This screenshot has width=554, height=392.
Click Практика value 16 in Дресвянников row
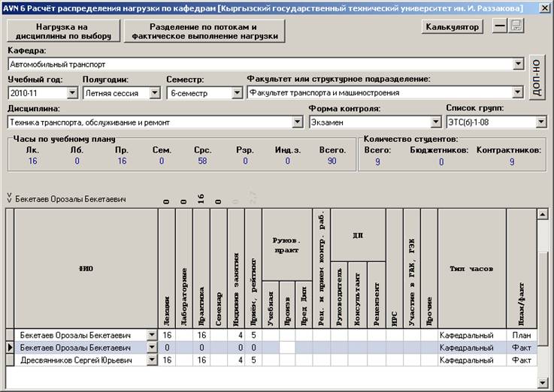click(x=201, y=360)
